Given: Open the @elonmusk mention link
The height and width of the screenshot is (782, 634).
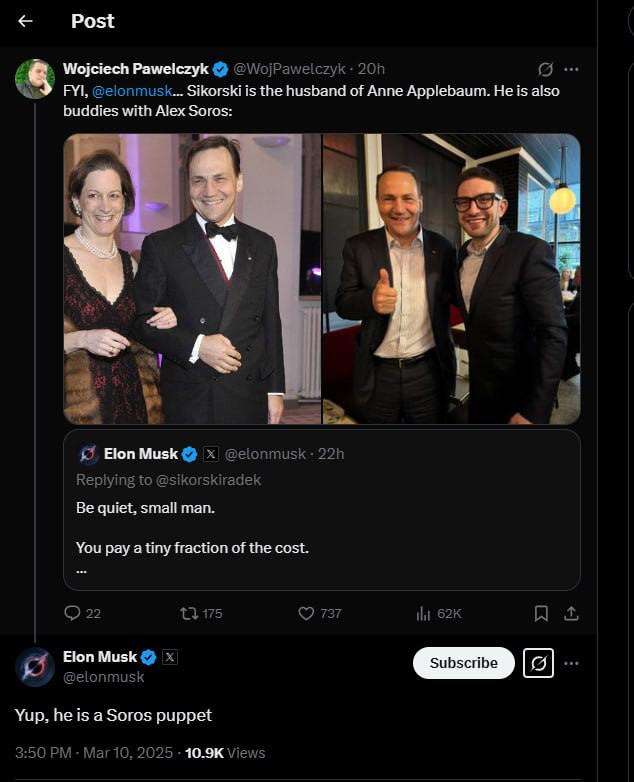Looking at the screenshot, I should click(132, 90).
